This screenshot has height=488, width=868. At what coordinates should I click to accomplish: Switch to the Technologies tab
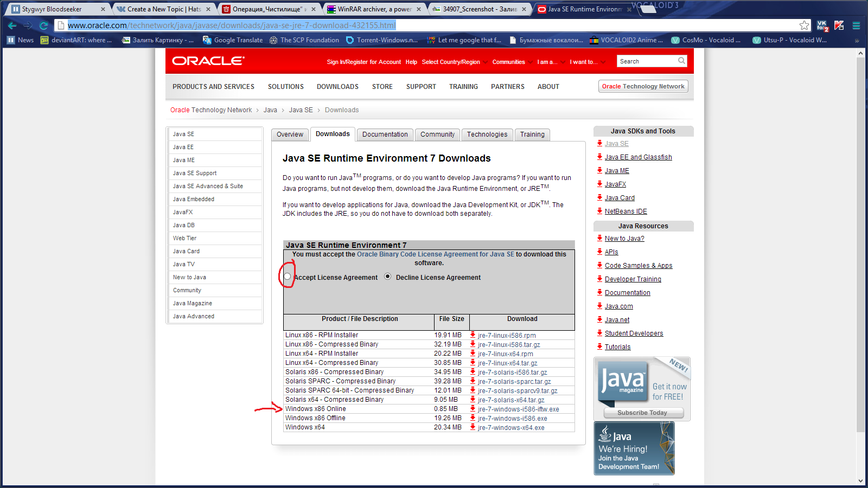487,134
